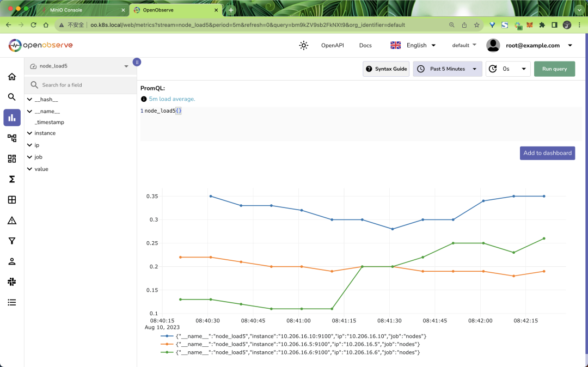Select the Metrics bar chart sidebar icon
Image resolution: width=588 pixels, height=367 pixels.
(x=12, y=118)
